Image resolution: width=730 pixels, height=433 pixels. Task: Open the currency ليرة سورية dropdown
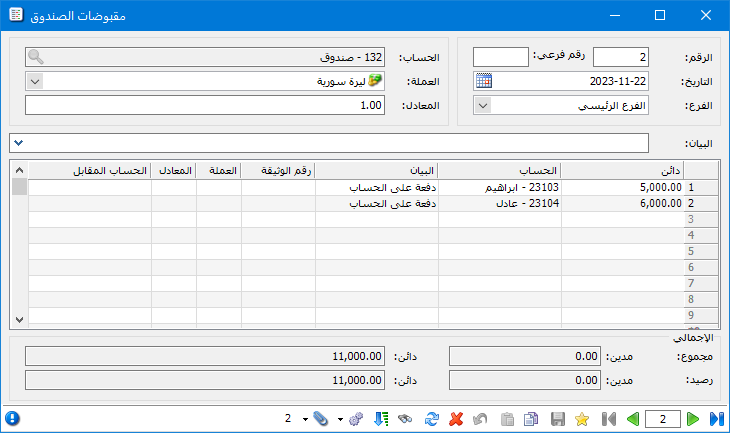click(35, 81)
